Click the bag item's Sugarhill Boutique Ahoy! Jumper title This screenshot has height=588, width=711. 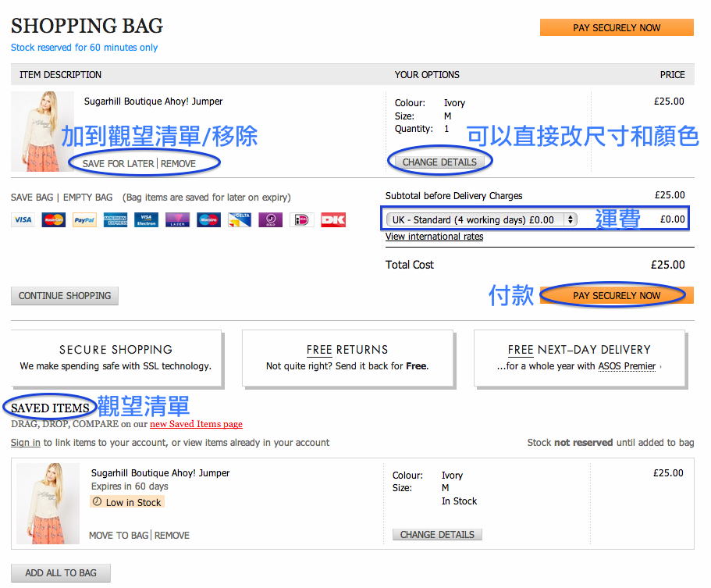[153, 102]
